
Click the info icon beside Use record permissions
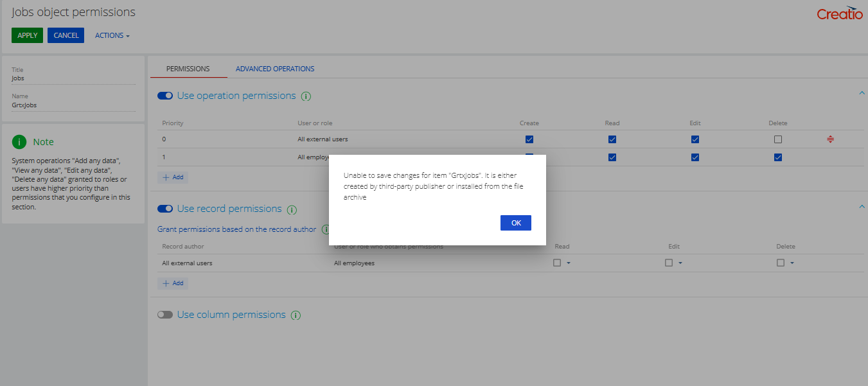pos(292,209)
